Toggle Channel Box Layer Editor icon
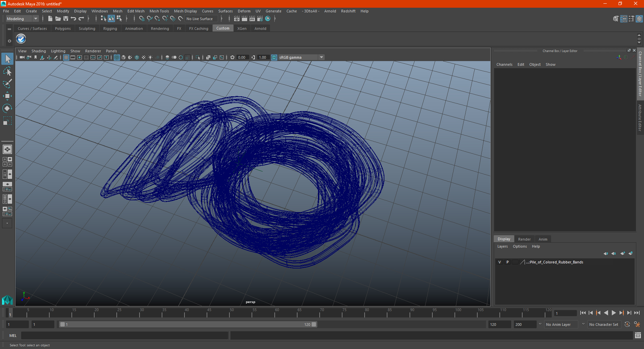This screenshot has height=349, width=644. pos(639,19)
